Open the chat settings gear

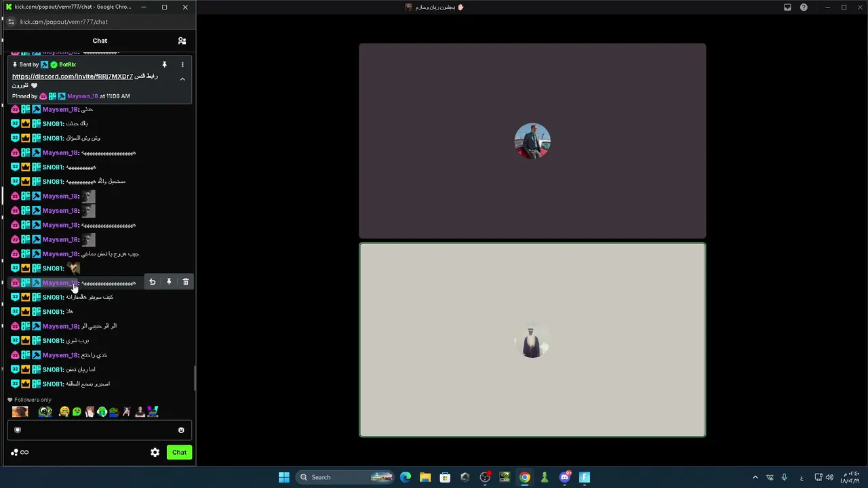pyautogui.click(x=155, y=452)
